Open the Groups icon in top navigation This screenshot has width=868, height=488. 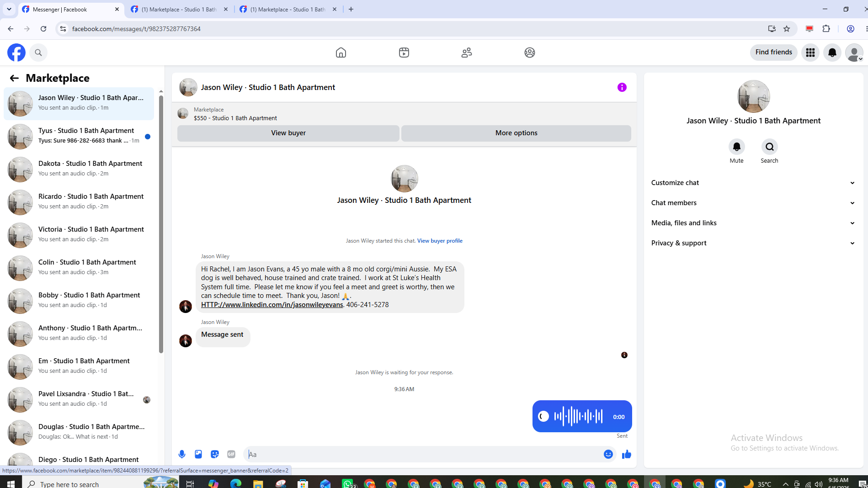point(530,53)
